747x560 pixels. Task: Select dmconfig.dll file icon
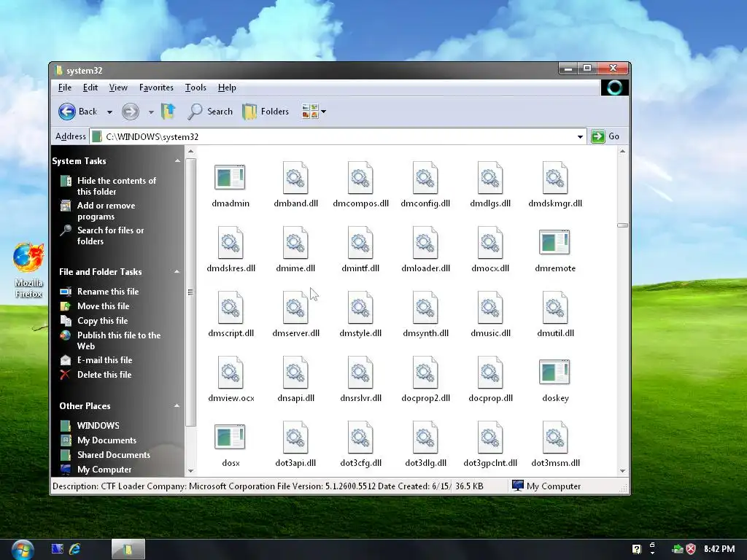tap(425, 178)
